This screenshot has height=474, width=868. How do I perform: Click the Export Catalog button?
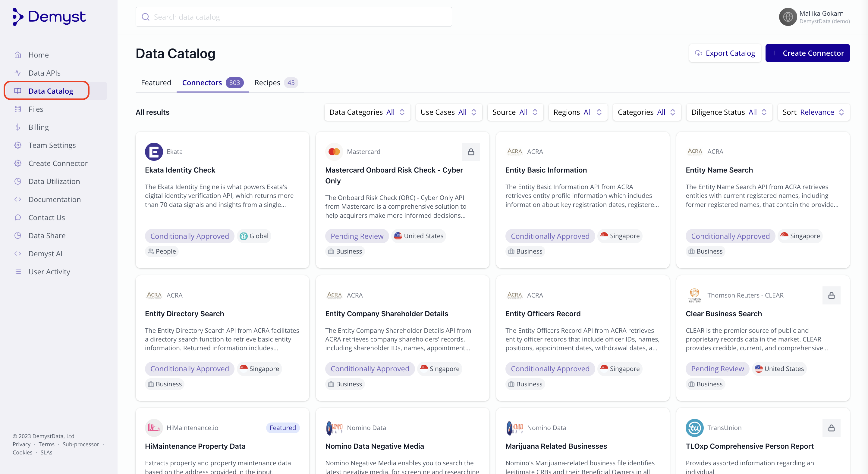pyautogui.click(x=725, y=53)
